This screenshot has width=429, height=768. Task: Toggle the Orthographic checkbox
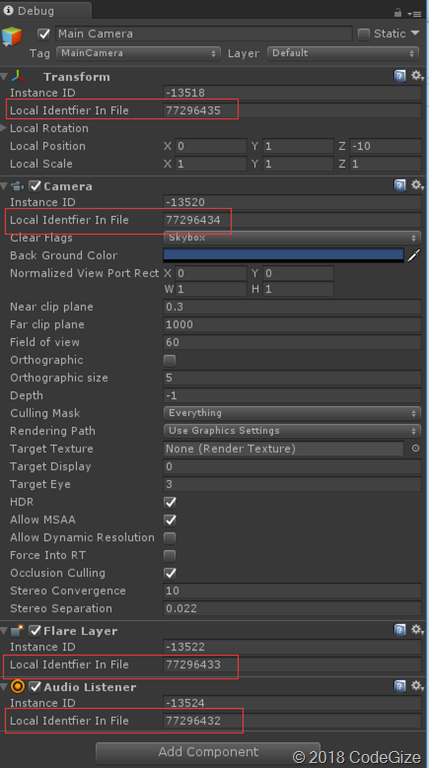point(169,360)
